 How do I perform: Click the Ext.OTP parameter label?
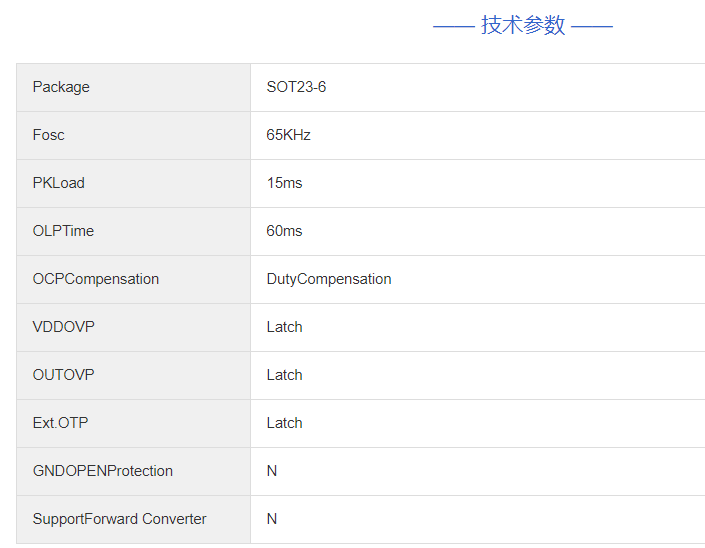pyautogui.click(x=60, y=423)
